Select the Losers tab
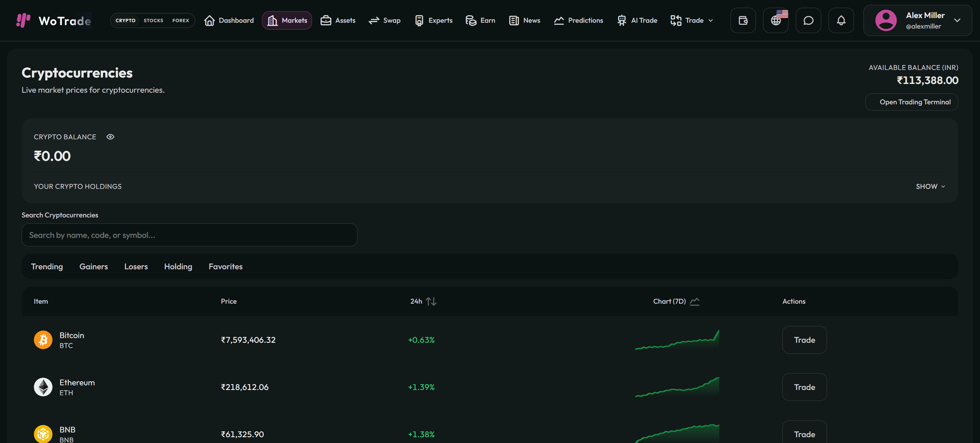This screenshot has width=980, height=443. [x=136, y=267]
